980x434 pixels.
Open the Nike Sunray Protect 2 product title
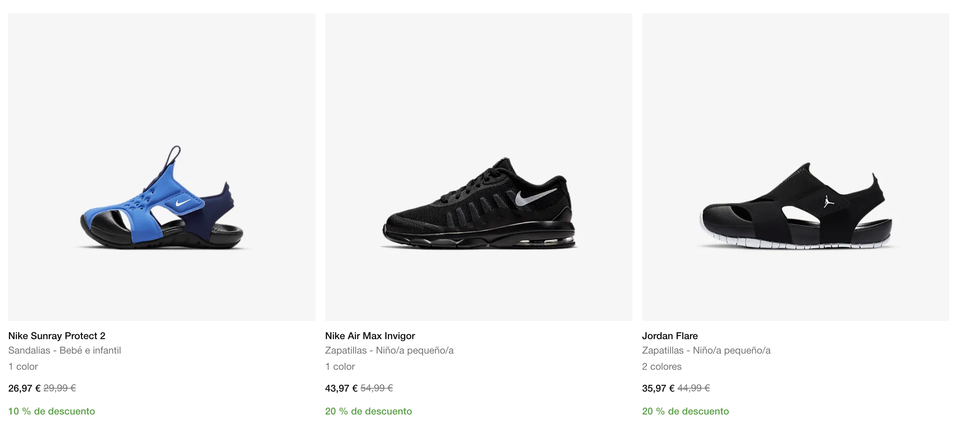tap(57, 336)
